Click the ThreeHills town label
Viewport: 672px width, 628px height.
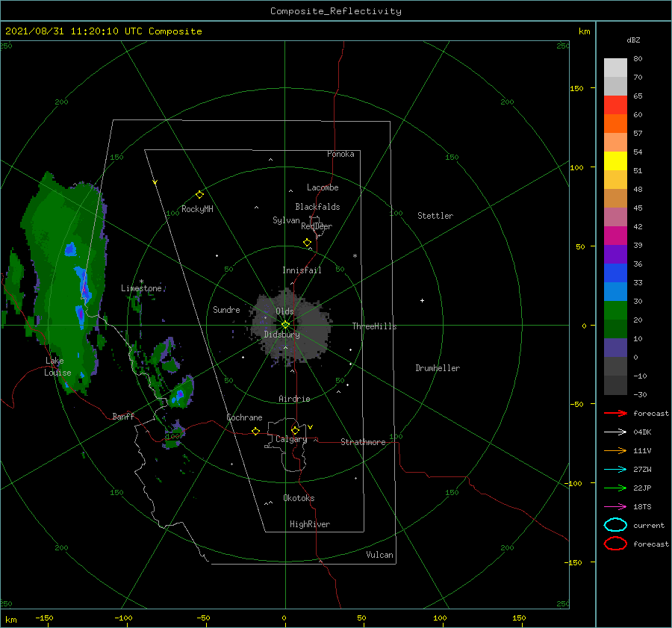(375, 326)
